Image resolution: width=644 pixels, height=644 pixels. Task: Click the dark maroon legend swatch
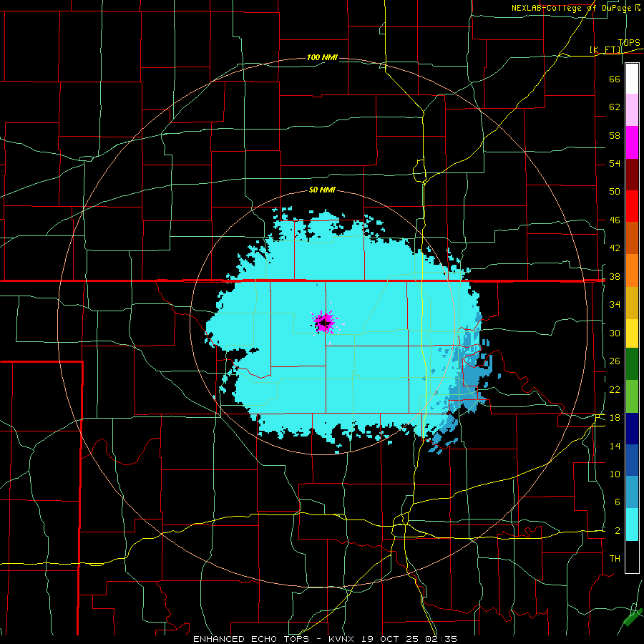point(632,174)
